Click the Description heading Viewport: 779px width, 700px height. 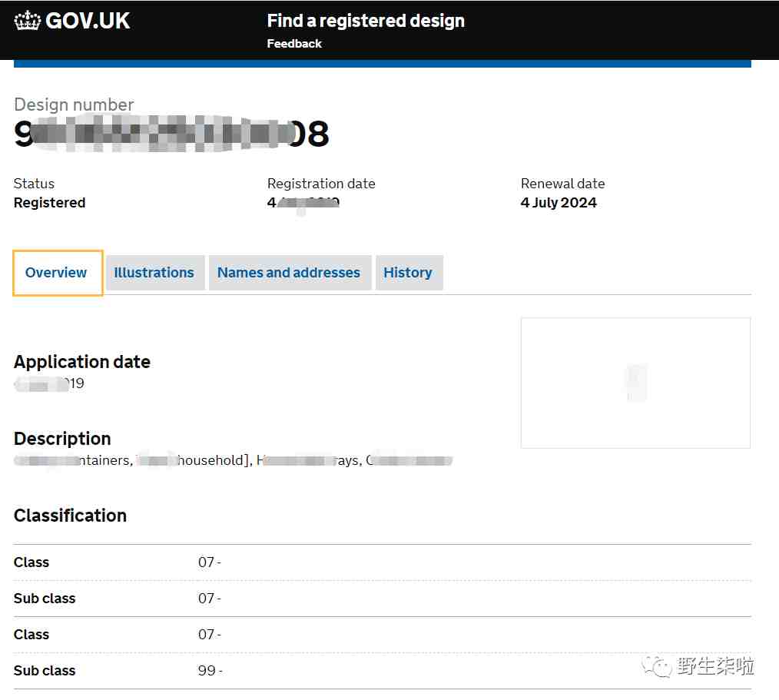pos(62,439)
